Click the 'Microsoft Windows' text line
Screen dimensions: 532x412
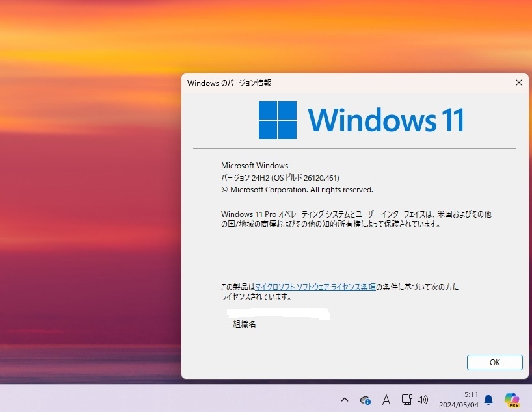(254, 166)
